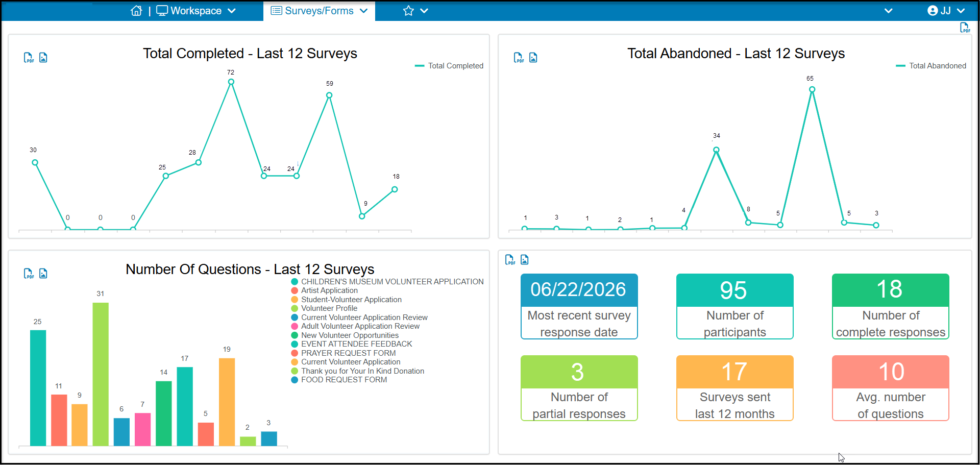Export Number Of Questions chart as image
980x465 pixels.
[43, 274]
